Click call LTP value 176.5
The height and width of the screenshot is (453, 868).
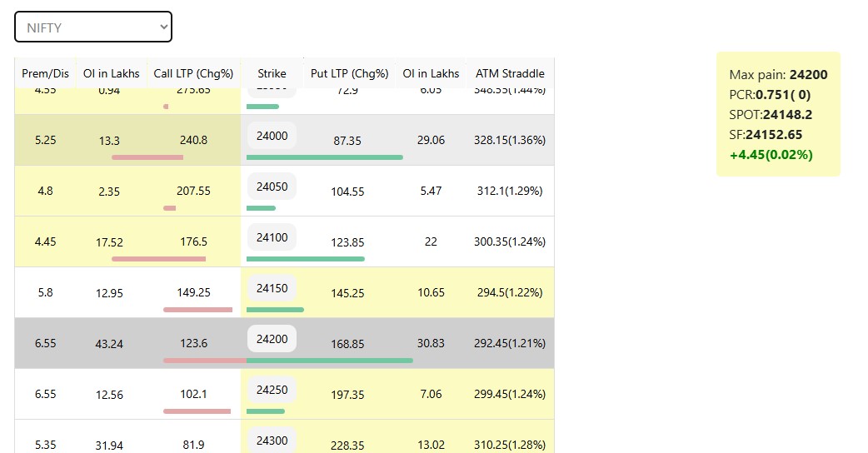(x=194, y=241)
